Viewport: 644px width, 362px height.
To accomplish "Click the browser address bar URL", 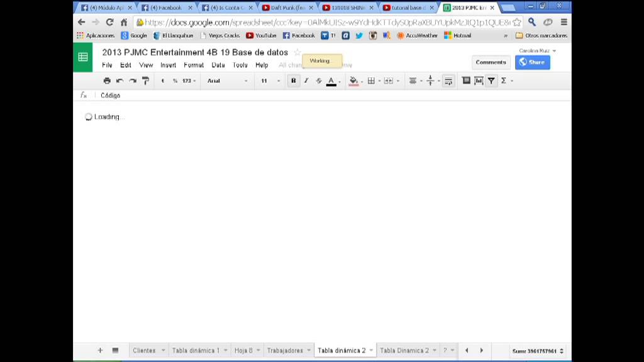I will coord(327,23).
